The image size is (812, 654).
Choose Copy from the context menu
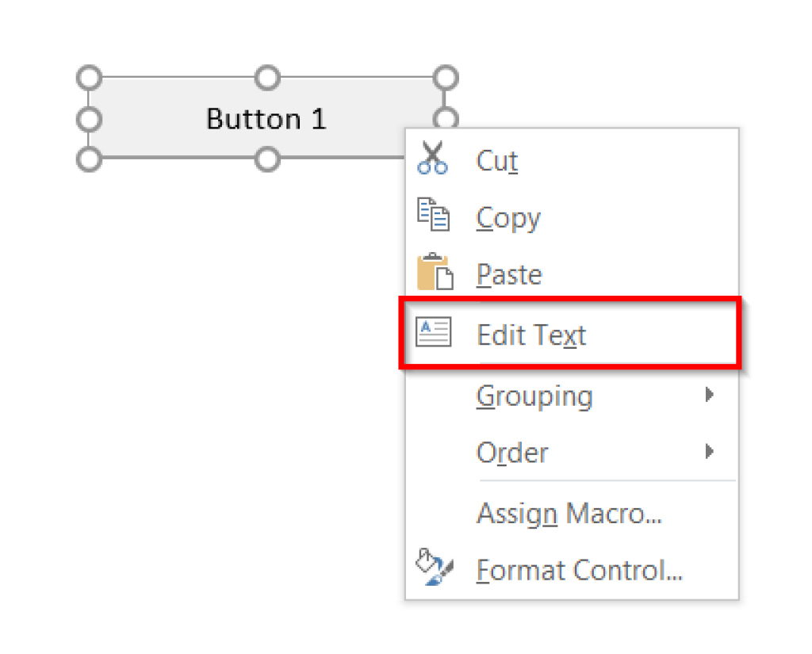click(x=507, y=217)
